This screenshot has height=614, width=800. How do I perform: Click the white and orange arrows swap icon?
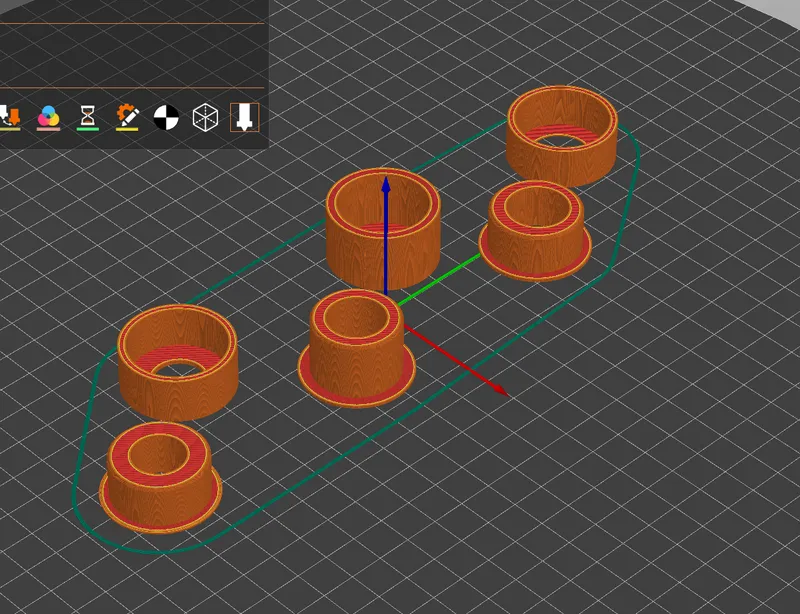click(10, 117)
